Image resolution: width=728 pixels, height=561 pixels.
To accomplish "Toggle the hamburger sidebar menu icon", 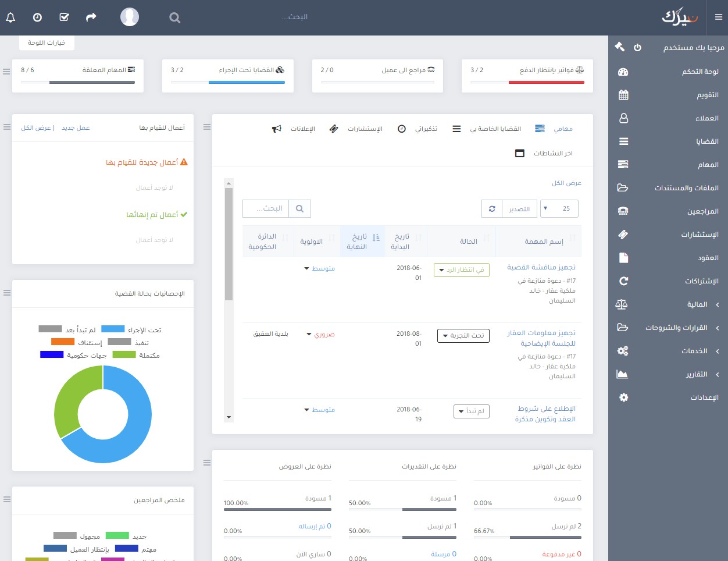I will (719, 17).
